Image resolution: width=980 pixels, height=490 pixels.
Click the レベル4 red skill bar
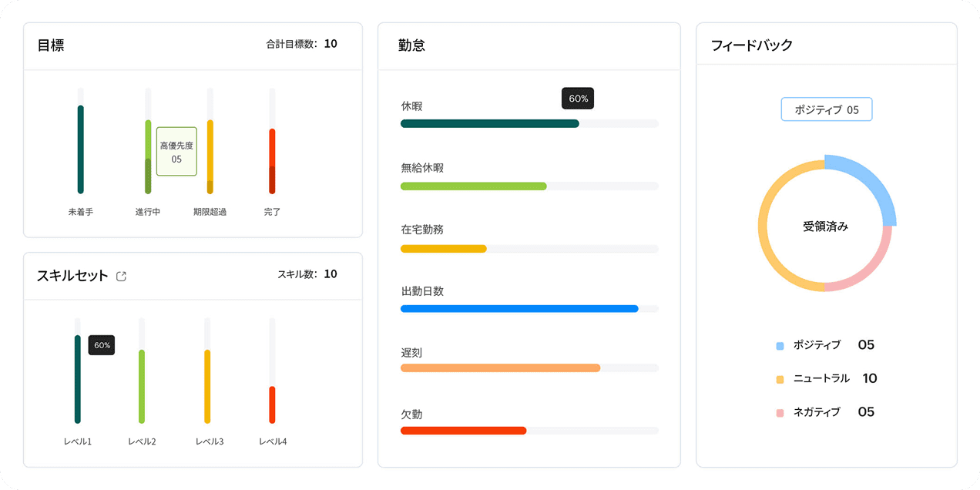[x=272, y=404]
